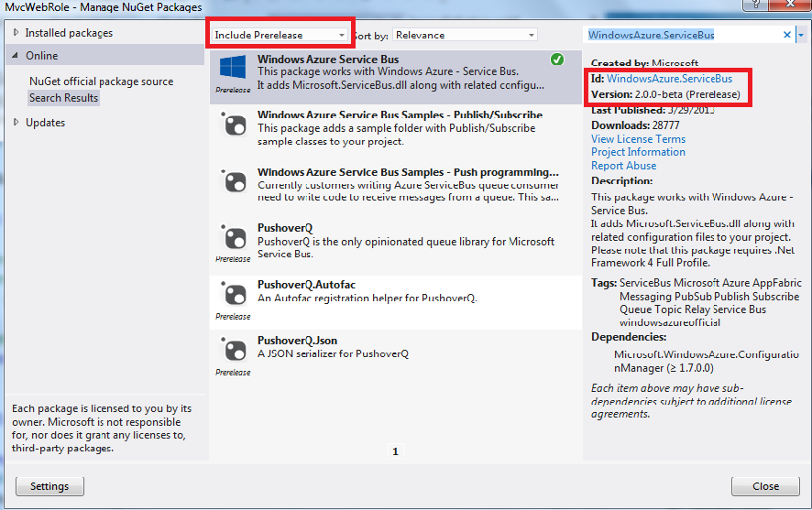
Task: Select the Updates category
Action: pos(46,123)
